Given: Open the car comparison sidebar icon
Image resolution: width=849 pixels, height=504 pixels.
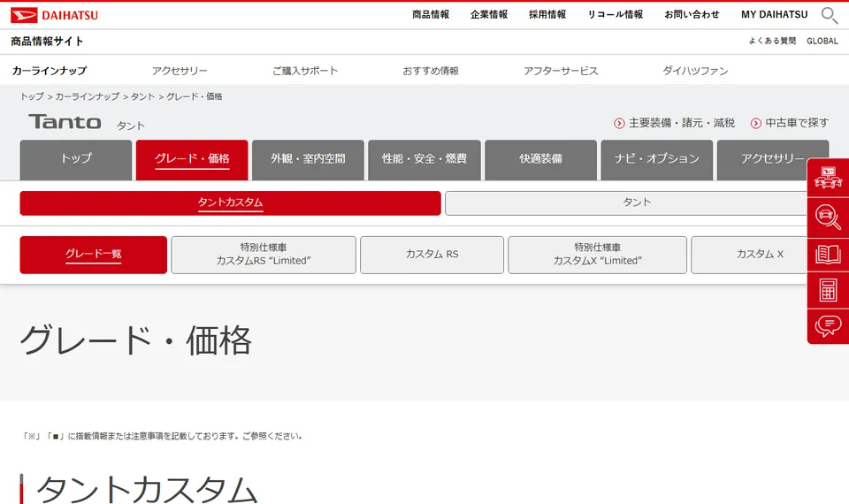Looking at the screenshot, I should 828,178.
